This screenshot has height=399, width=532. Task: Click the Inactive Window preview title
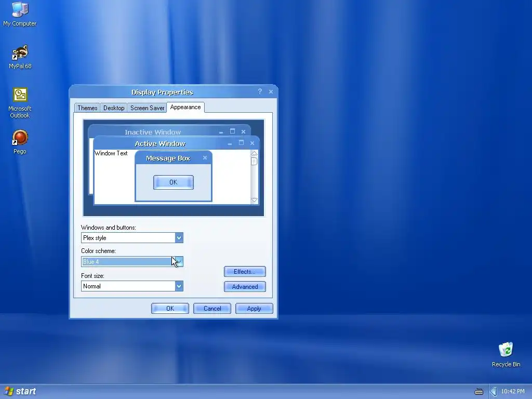click(153, 132)
